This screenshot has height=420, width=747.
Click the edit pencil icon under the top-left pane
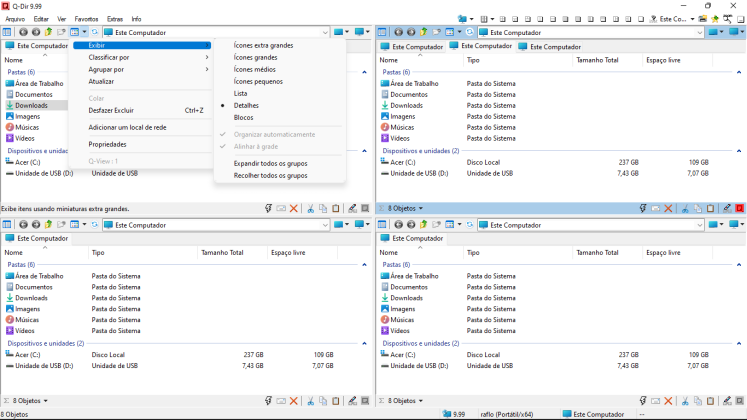(x=352, y=209)
